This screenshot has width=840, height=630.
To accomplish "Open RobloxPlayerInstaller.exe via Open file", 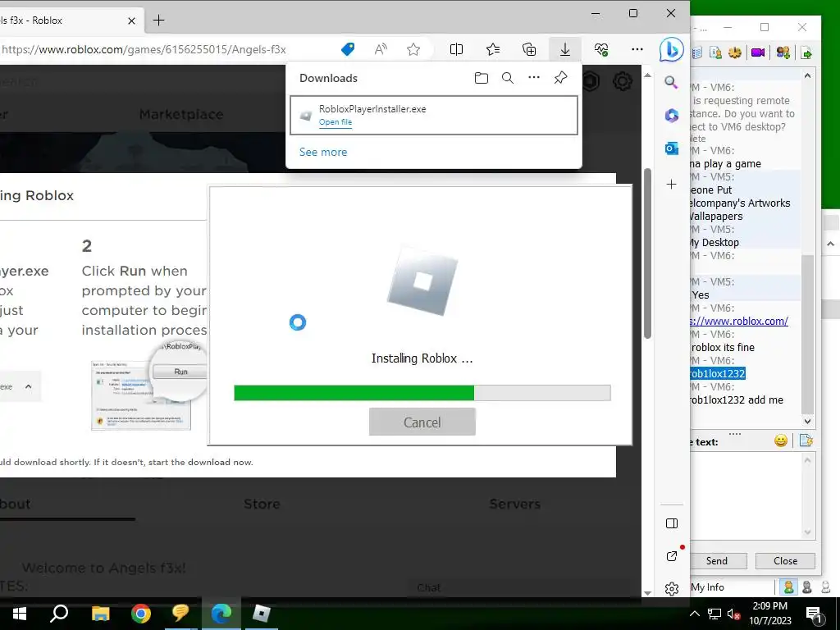I will pos(336,122).
